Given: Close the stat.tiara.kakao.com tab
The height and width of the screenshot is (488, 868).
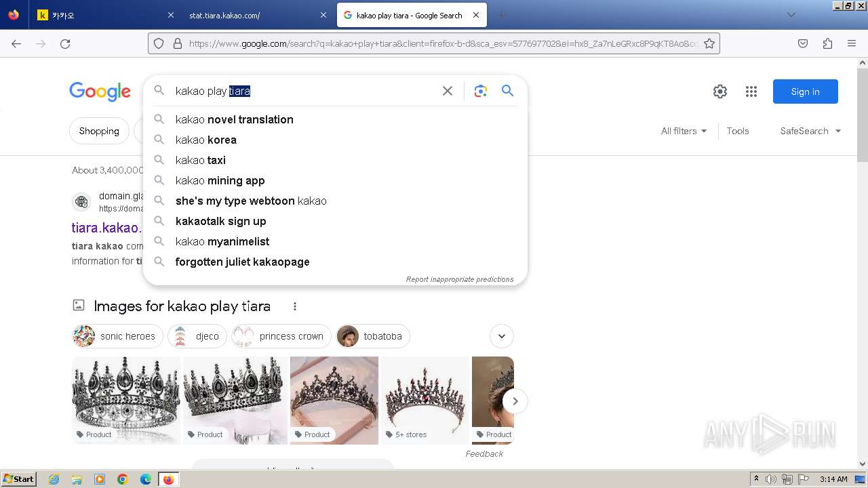Looking at the screenshot, I should [323, 15].
